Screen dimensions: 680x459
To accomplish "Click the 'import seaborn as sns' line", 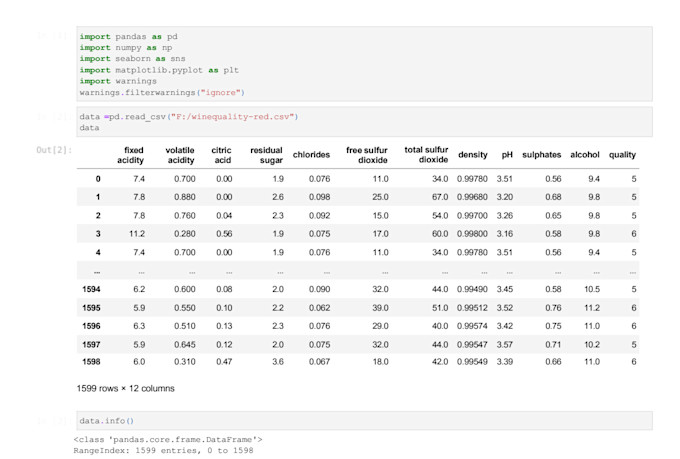I will (132, 59).
